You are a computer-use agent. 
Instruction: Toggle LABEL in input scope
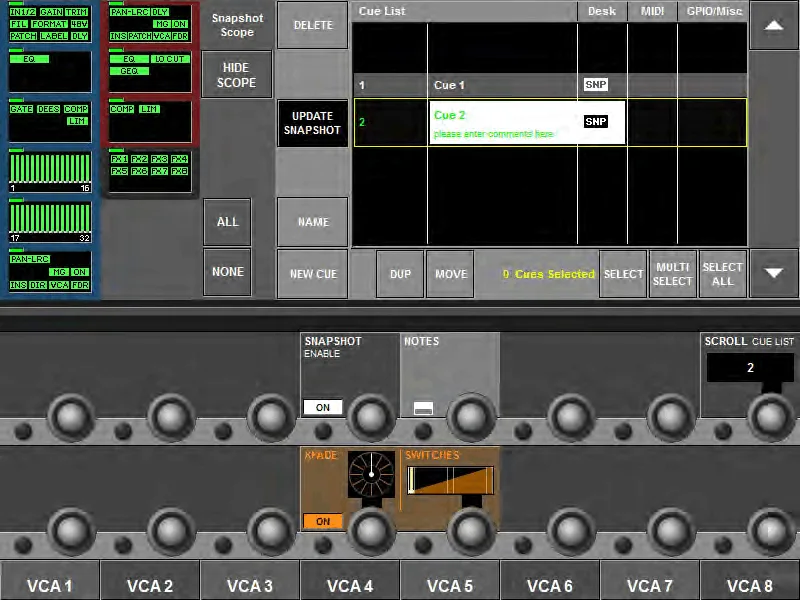pos(54,36)
